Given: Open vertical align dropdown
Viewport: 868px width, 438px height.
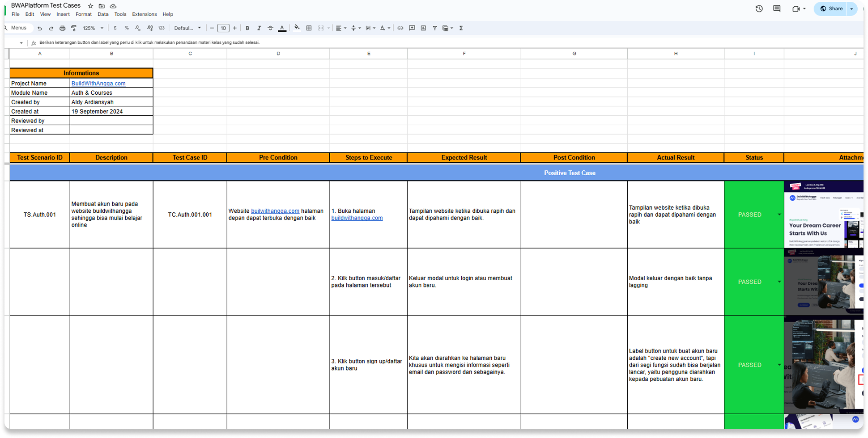Looking at the screenshot, I should click(356, 28).
